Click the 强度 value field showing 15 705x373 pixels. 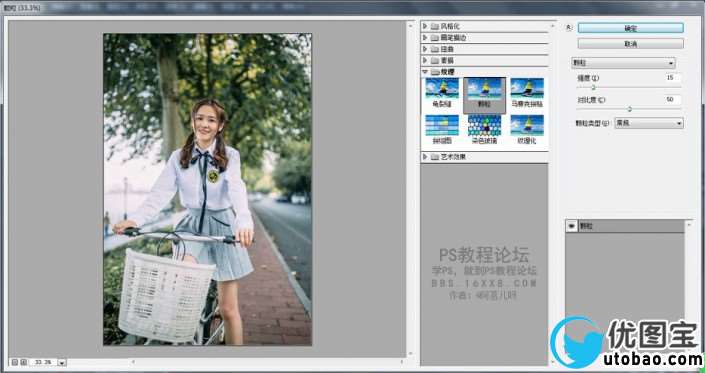click(x=673, y=78)
